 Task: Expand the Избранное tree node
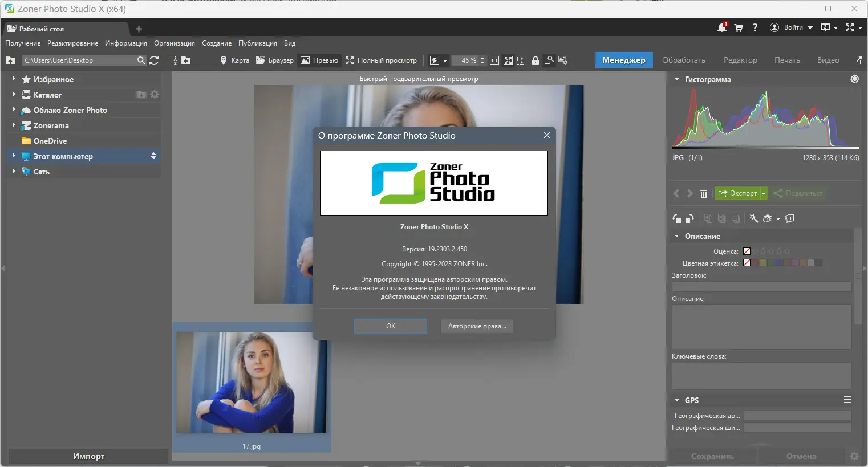(x=14, y=79)
